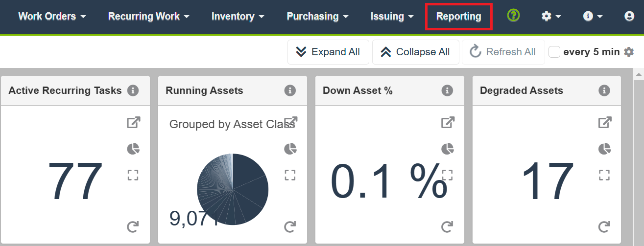
Task: Open Degraded Assets in new window icon
Action: tap(605, 123)
